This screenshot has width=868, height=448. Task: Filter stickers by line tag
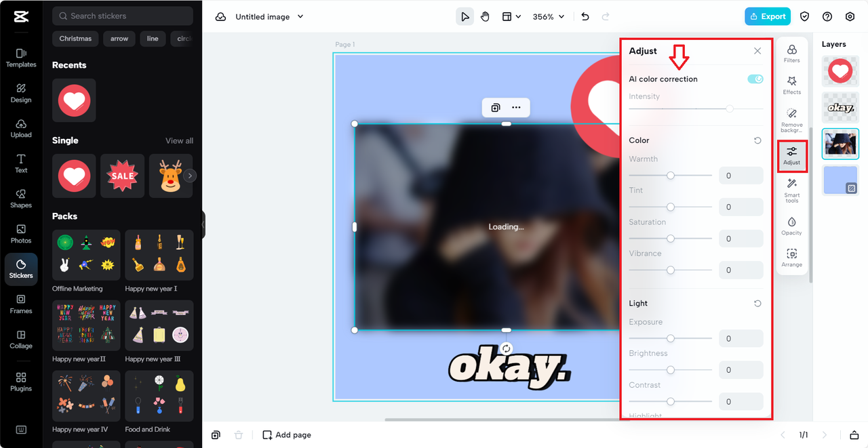pos(153,39)
